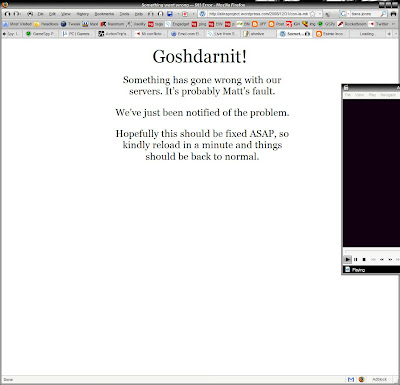The height and width of the screenshot is (385, 400).
Task: Click play in the media player
Action: pos(347,259)
